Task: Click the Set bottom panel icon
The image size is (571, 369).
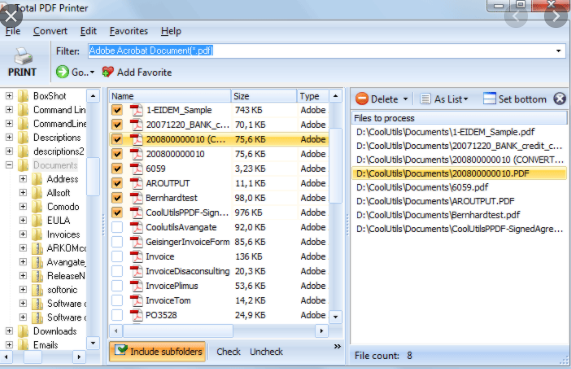Action: [489, 99]
